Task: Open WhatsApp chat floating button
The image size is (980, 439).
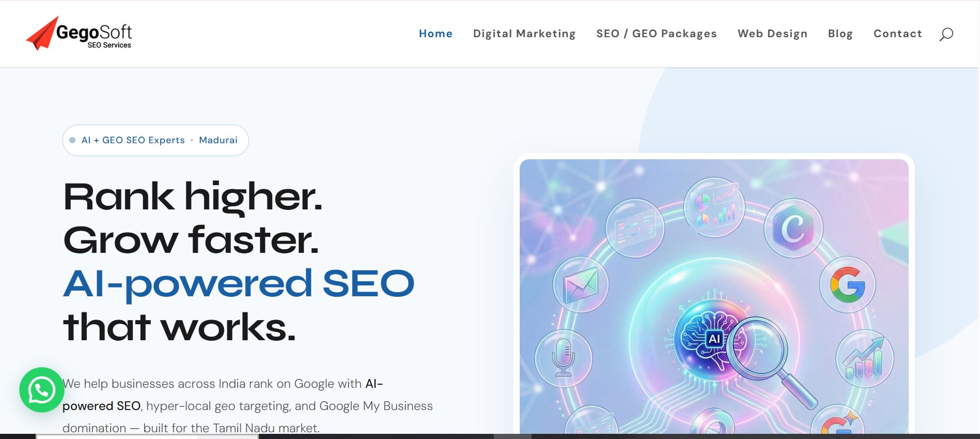Action: [x=42, y=390]
